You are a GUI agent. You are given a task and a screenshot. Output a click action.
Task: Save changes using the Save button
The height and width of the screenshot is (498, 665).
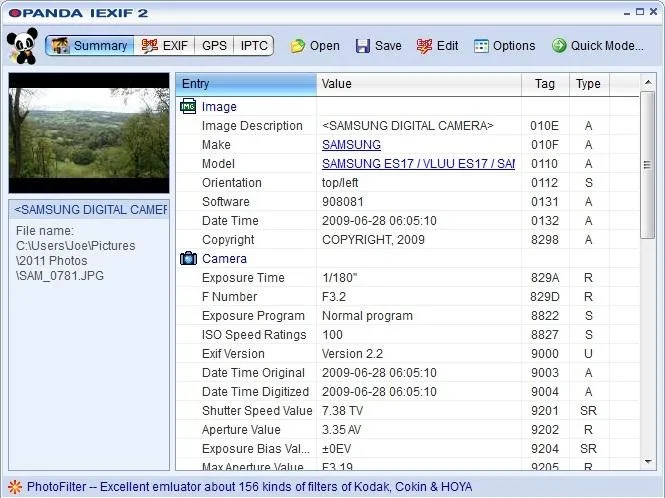(x=379, y=46)
